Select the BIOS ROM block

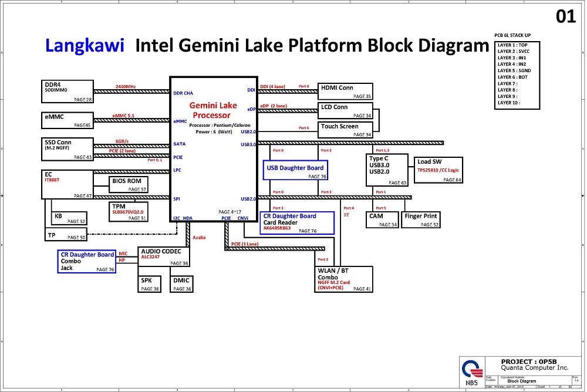129,185
